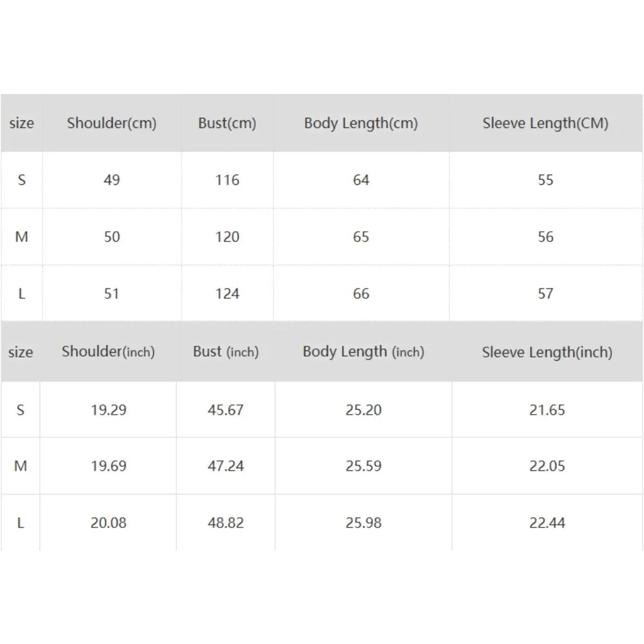Image resolution: width=644 pixels, height=644 pixels.
Task: Select the Shoulder(inch) column header
Action: point(108,352)
